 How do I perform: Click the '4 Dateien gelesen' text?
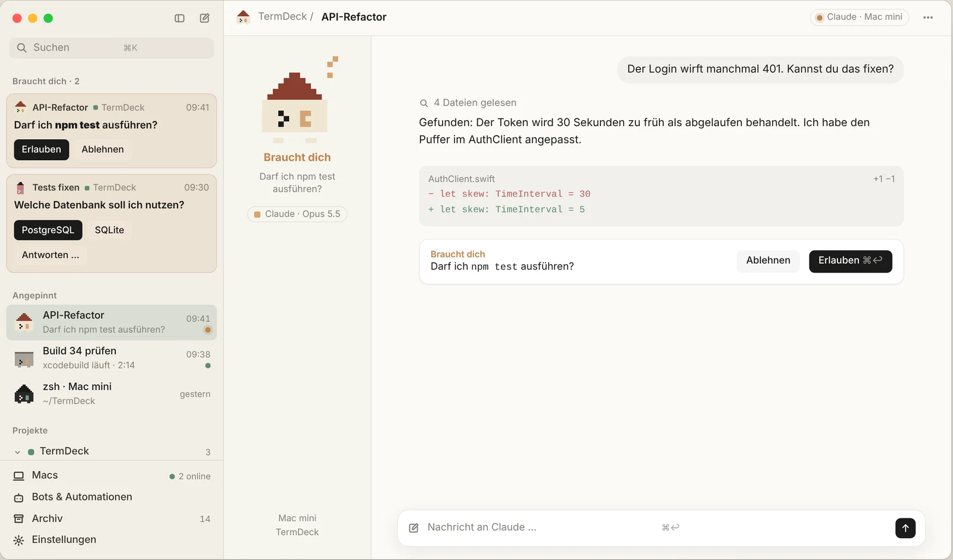(x=475, y=103)
